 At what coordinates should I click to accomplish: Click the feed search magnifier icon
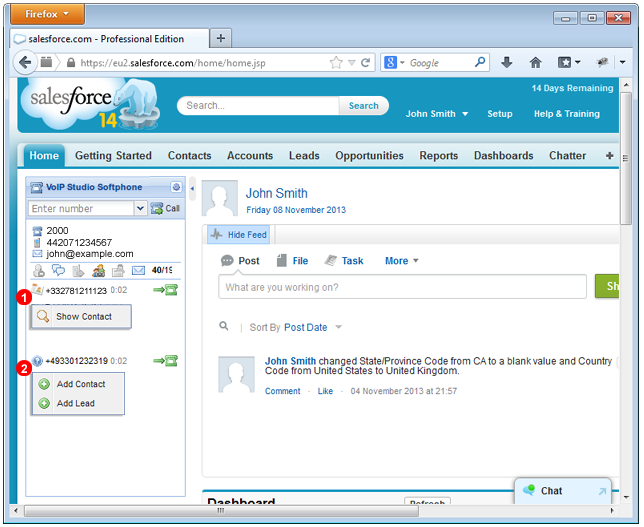[x=224, y=327]
